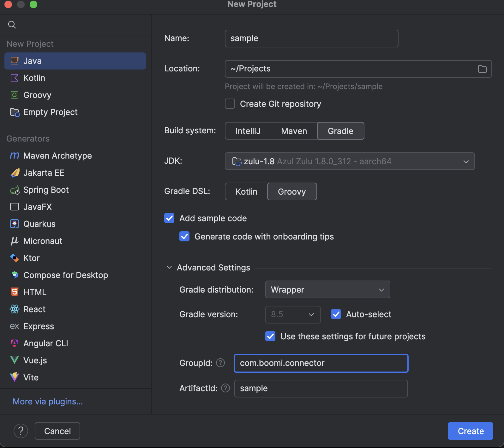This screenshot has height=448, width=504.
Task: Click the search magnifier icon in sidebar
Action: 12,25
